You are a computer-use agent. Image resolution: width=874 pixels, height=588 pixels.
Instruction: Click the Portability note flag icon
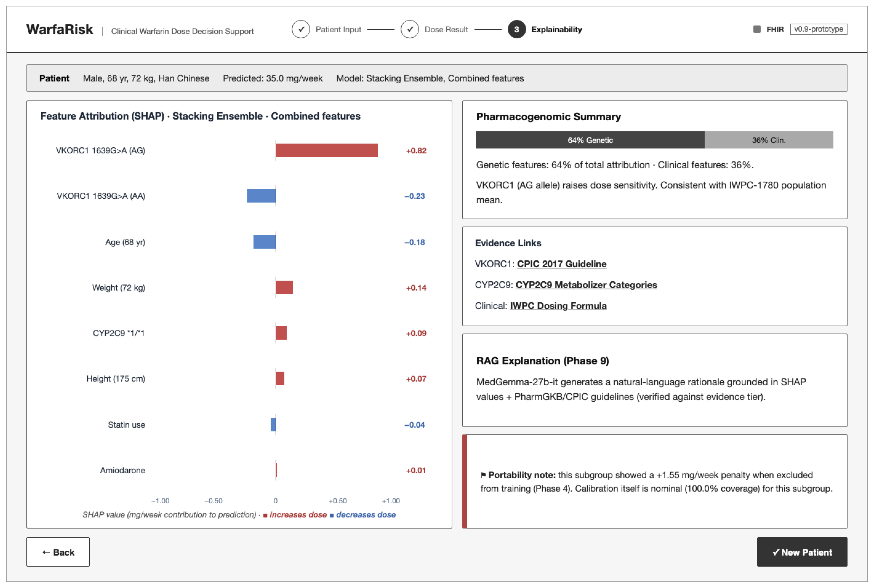pyautogui.click(x=483, y=475)
